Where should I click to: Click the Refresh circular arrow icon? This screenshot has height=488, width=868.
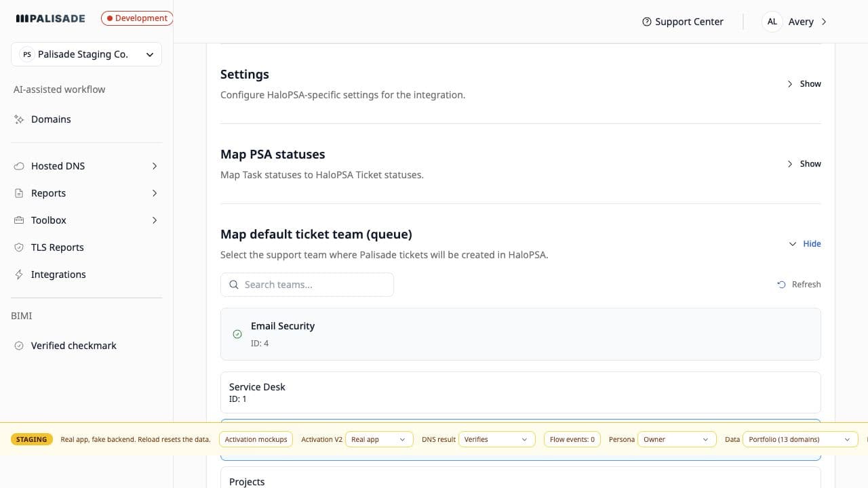(x=782, y=285)
